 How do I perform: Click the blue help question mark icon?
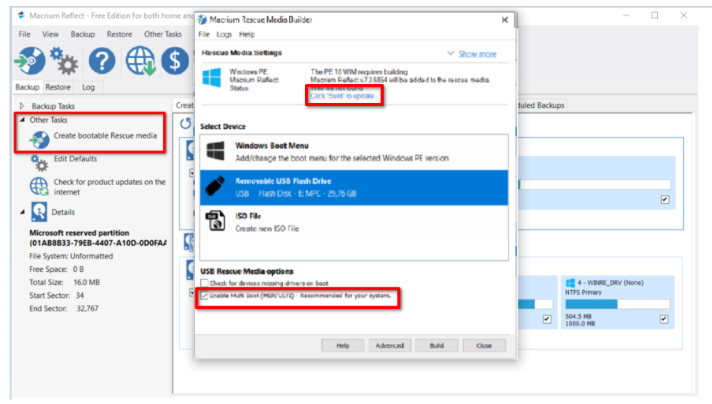click(102, 60)
